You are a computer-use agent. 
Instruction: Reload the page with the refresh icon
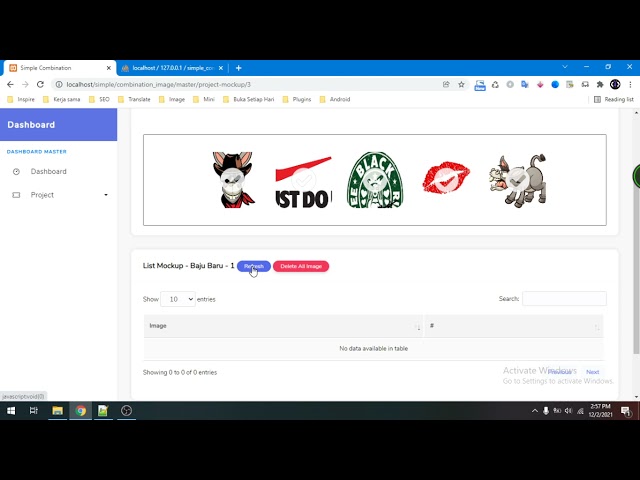coord(40,84)
